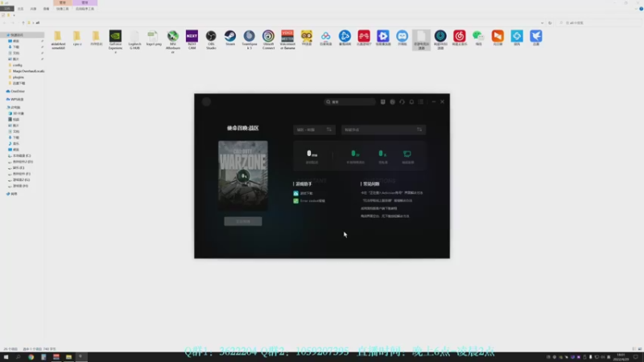Select the YY owl yellow icon

(x=307, y=38)
